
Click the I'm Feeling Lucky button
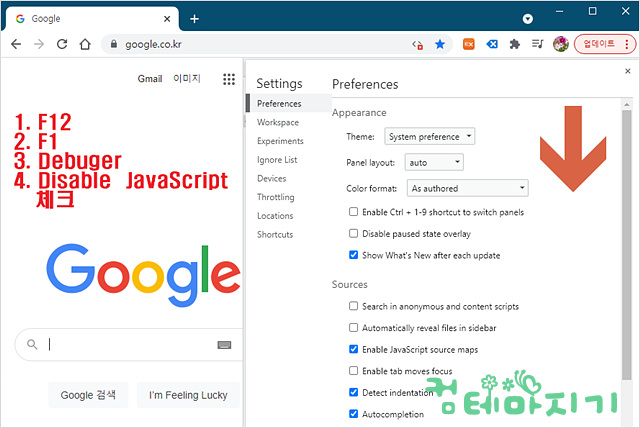[x=188, y=395]
